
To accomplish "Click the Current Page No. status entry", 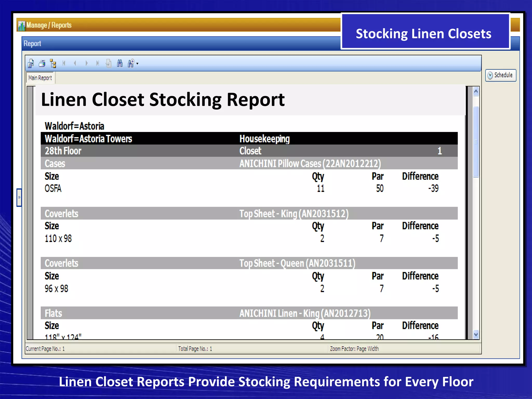I will pos(45,349).
